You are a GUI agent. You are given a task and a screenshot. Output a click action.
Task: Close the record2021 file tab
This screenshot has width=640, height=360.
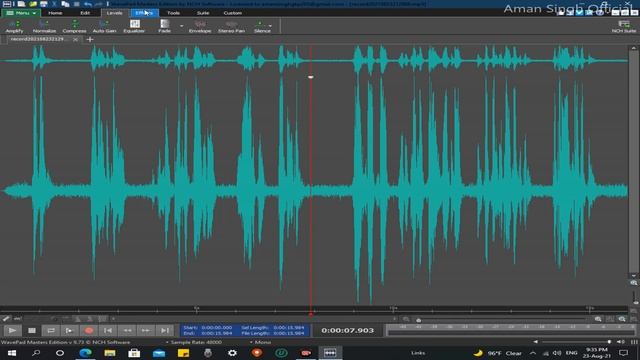point(75,40)
